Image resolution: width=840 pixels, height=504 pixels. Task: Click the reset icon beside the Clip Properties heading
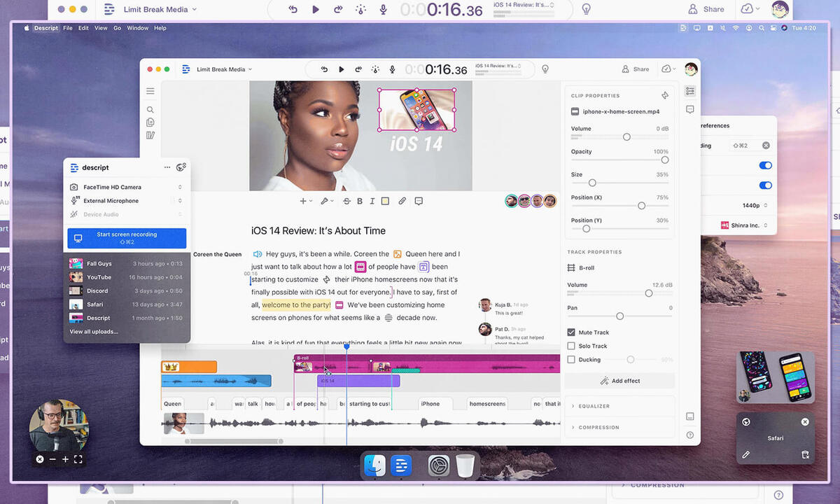click(x=664, y=95)
